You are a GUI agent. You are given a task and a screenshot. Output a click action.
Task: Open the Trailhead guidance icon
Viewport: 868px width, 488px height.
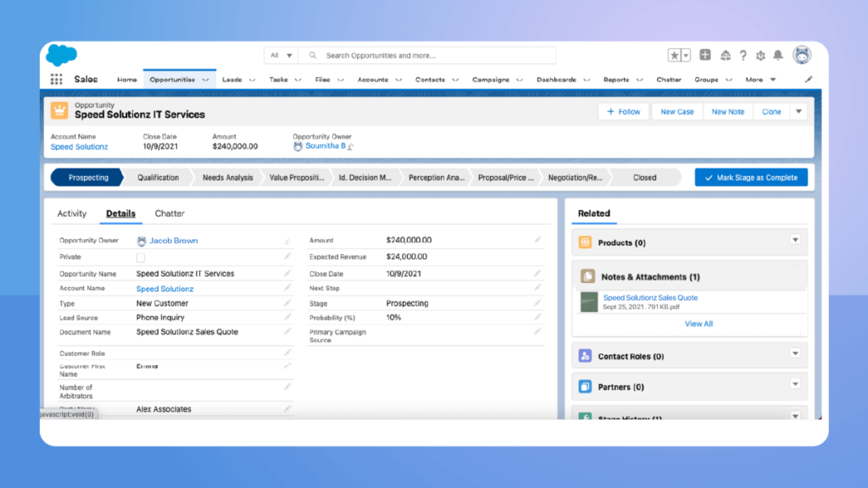[726, 55]
